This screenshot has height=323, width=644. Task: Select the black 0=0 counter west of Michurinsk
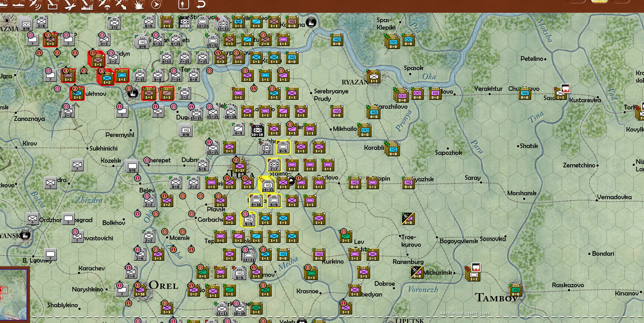click(417, 272)
